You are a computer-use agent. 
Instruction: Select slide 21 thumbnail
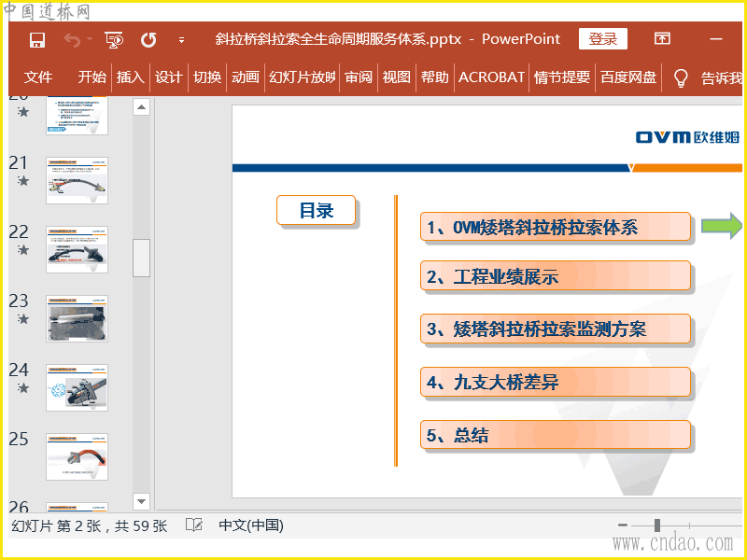(78, 180)
